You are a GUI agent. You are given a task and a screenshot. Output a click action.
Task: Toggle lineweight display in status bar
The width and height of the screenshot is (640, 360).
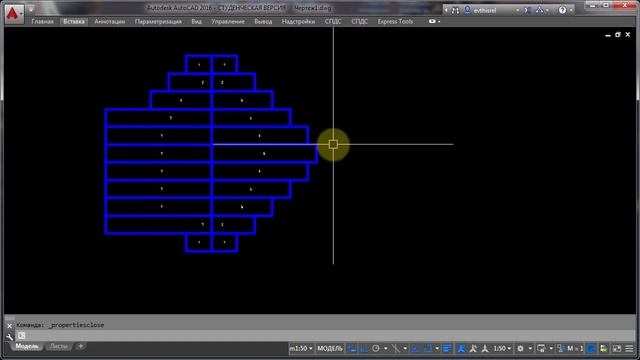pos(447,348)
